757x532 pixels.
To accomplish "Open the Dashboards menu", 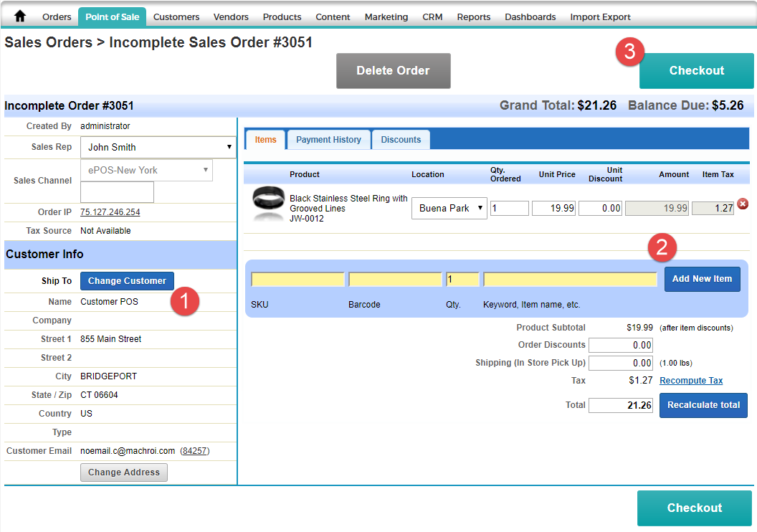I will pyautogui.click(x=530, y=17).
